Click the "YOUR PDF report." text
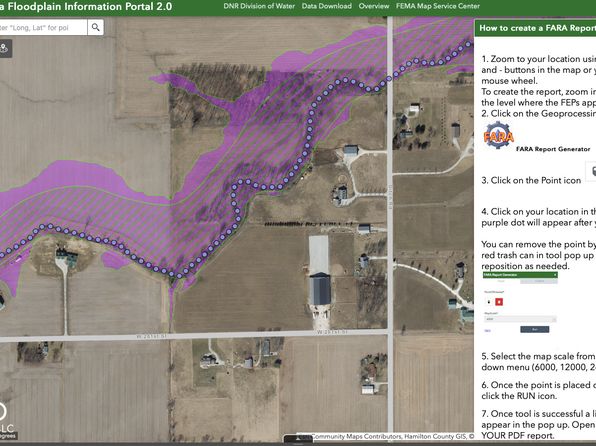Viewport: 596px width, 446px height. pyautogui.click(x=517, y=436)
